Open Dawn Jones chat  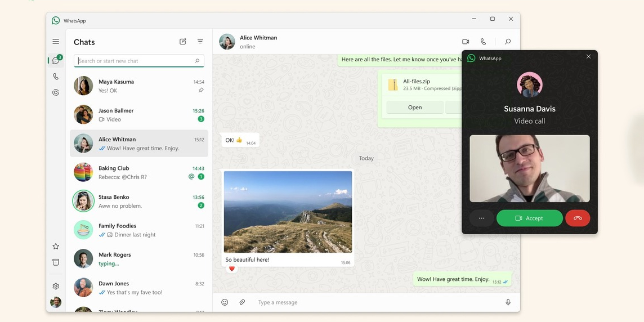[x=139, y=288]
